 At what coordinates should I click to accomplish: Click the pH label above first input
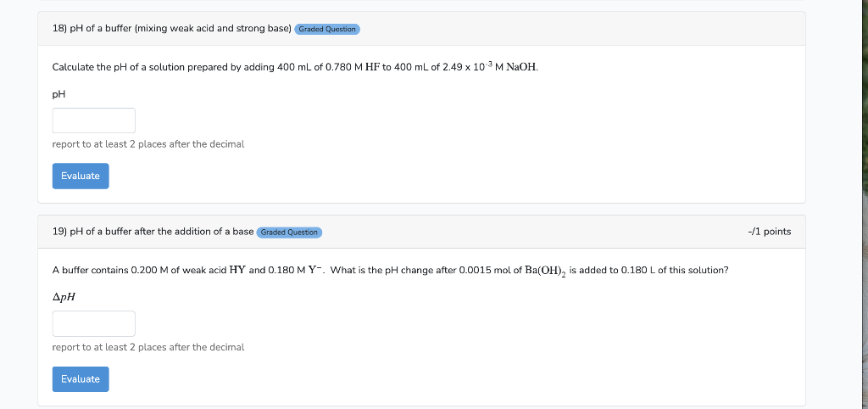click(x=58, y=94)
